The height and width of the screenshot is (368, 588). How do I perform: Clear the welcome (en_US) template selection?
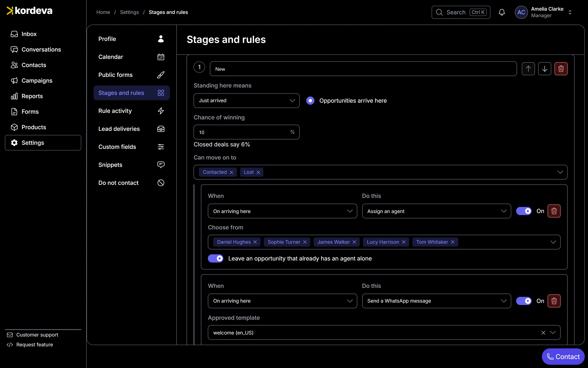pos(543,333)
